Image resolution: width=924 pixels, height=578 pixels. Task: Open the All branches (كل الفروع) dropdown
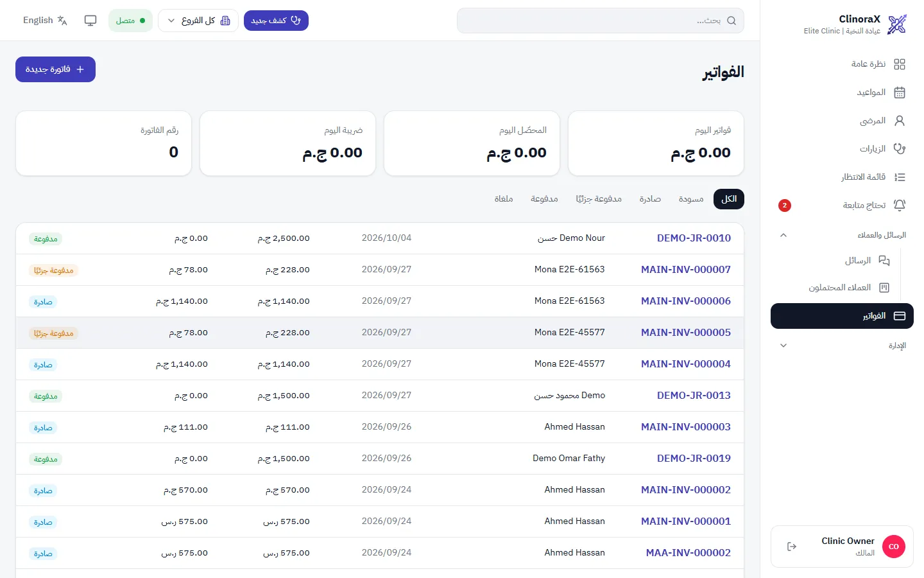[198, 21]
